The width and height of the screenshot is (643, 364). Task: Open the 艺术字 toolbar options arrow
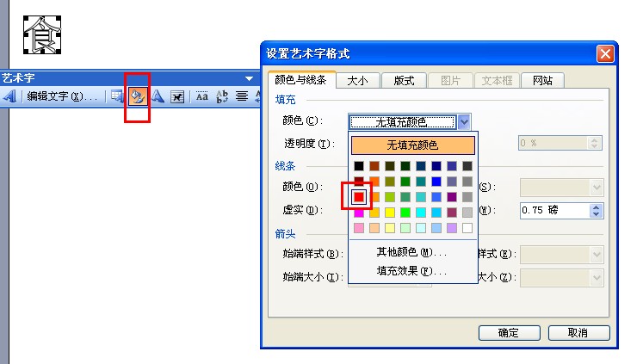249,78
